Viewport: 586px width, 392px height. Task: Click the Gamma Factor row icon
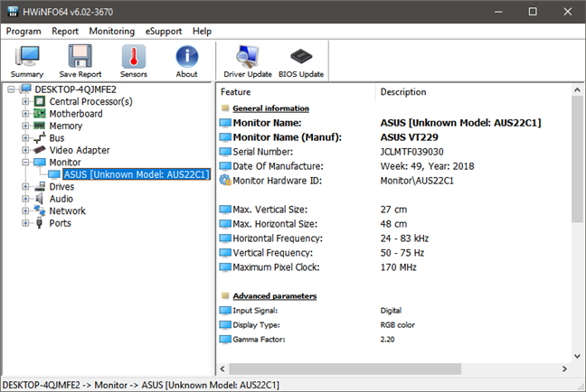[x=225, y=339]
